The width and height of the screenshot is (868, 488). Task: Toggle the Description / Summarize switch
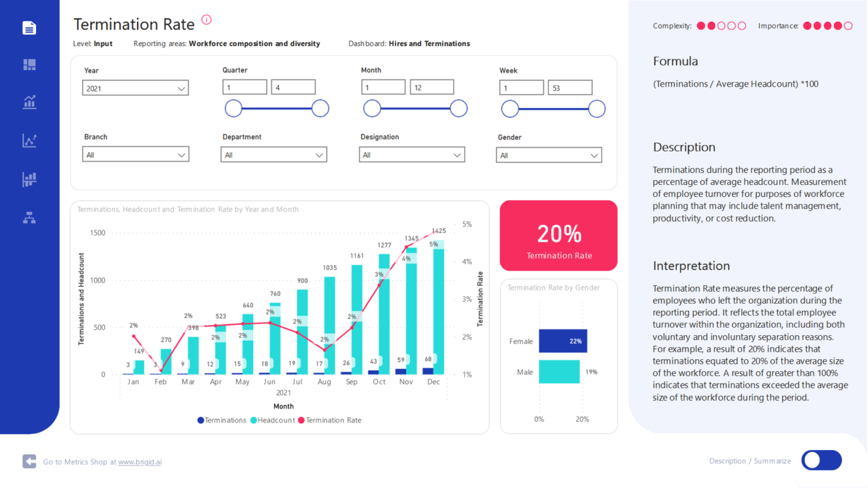821,460
